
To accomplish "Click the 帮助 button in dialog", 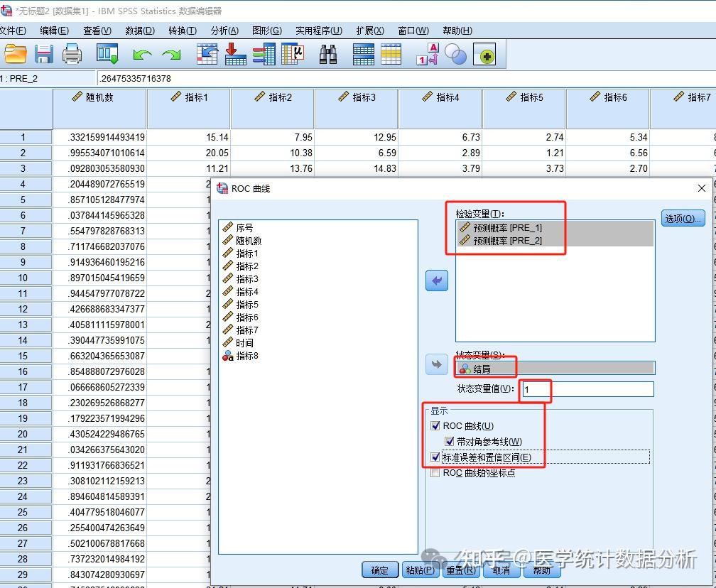I will click(x=541, y=570).
